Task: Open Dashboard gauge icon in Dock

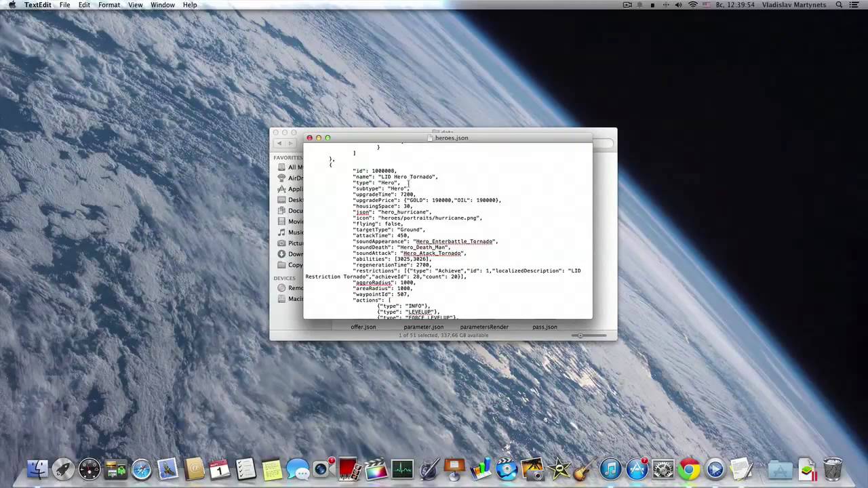Action: point(90,468)
